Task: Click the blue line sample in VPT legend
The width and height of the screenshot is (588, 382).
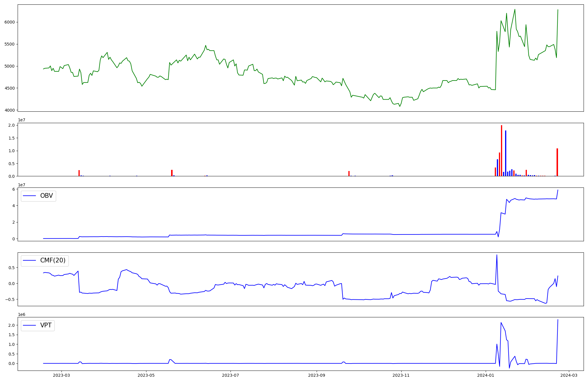Action: [x=29, y=325]
